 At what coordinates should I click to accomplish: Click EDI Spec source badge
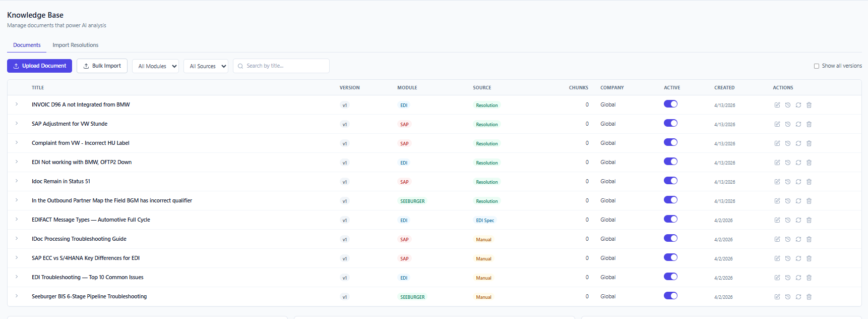pyautogui.click(x=485, y=220)
